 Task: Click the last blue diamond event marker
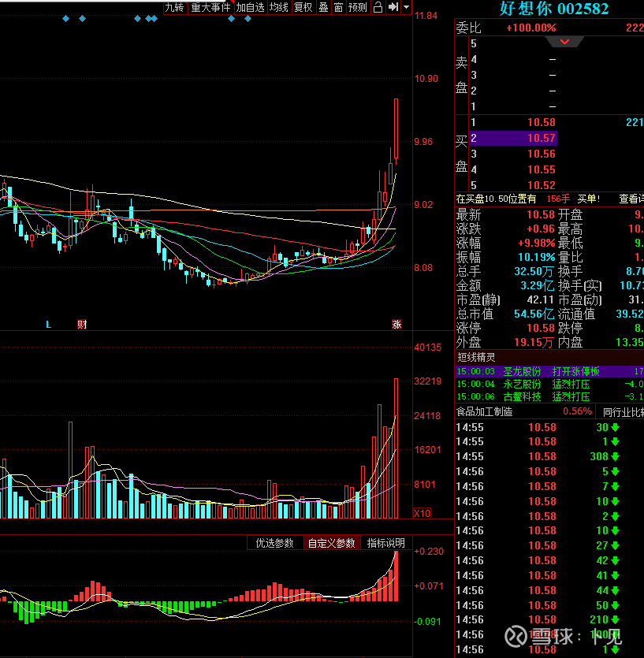point(248,18)
